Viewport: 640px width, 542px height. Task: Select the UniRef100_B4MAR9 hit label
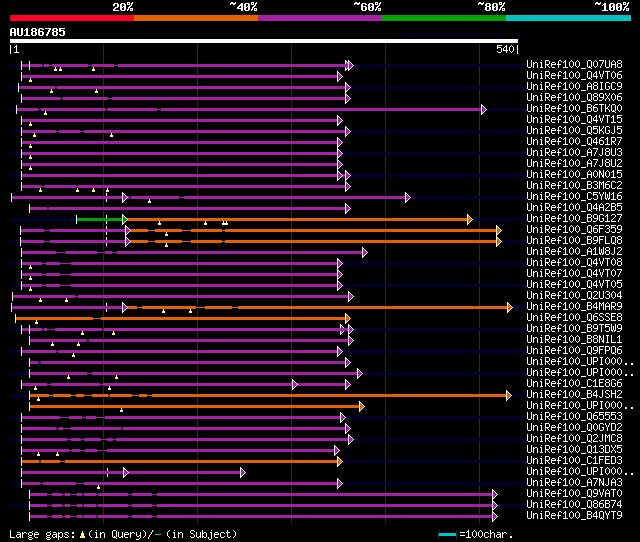tap(574, 306)
